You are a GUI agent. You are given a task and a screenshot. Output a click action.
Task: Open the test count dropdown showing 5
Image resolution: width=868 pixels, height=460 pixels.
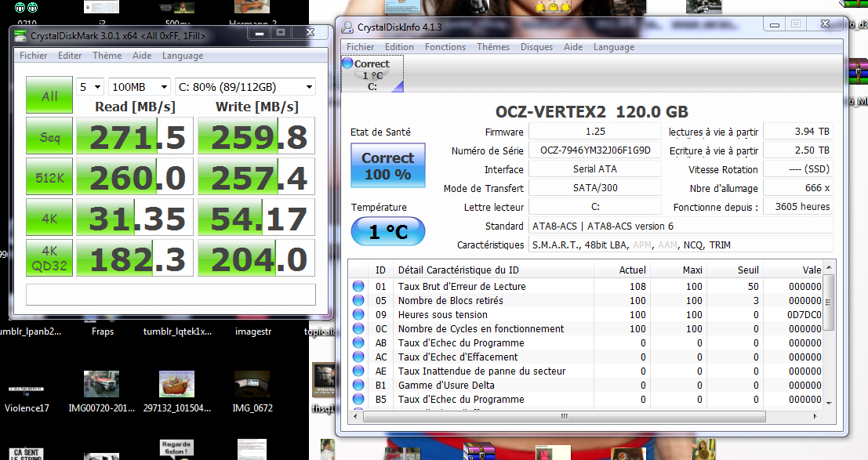pyautogui.click(x=89, y=87)
